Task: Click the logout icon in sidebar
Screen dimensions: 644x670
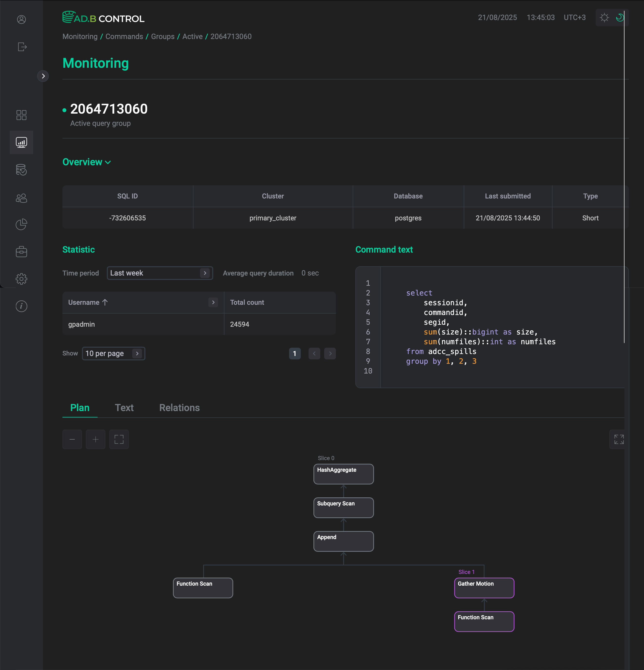Action: pos(22,47)
